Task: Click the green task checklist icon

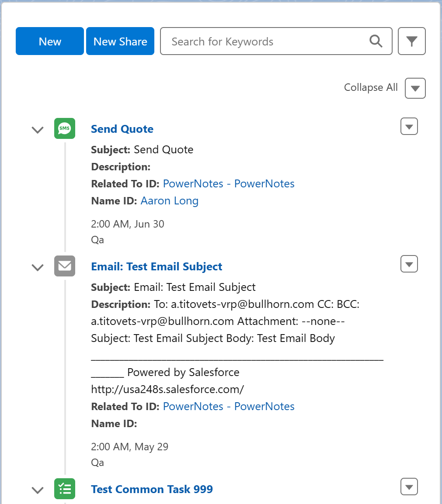Action: tap(65, 489)
